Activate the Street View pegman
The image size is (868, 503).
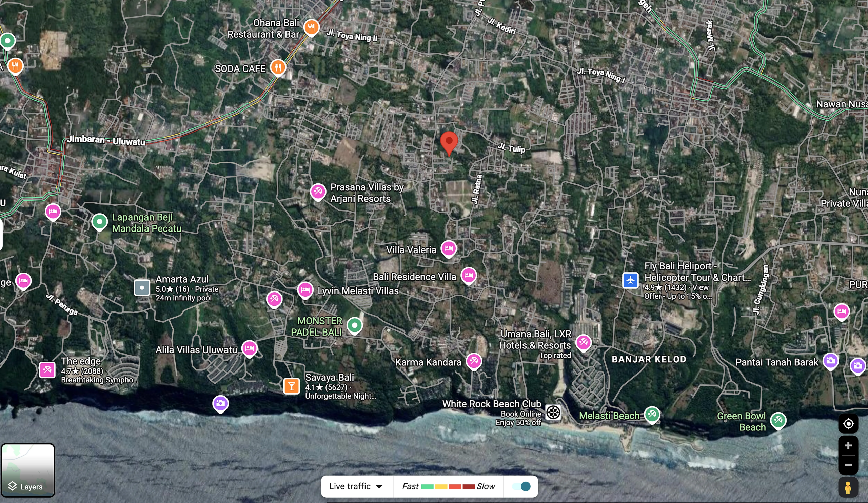848,487
